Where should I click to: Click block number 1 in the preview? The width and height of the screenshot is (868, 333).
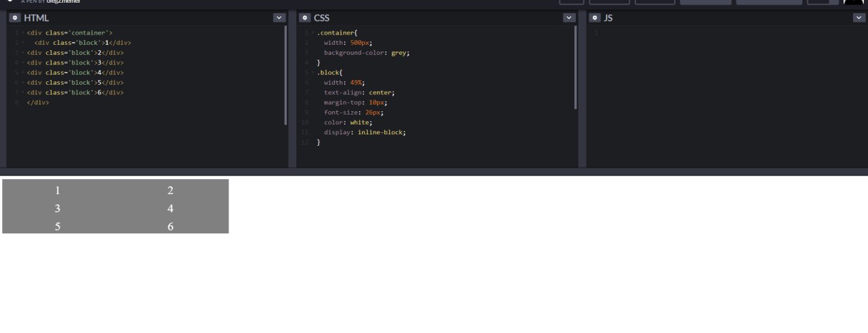(x=58, y=191)
